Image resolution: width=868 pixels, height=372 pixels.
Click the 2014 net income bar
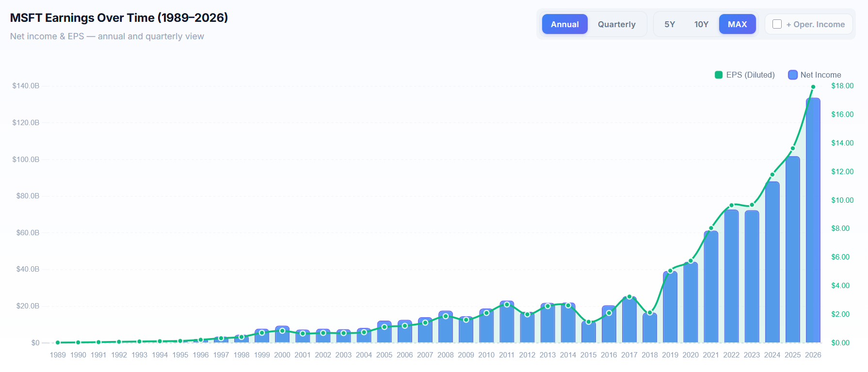pos(568,323)
